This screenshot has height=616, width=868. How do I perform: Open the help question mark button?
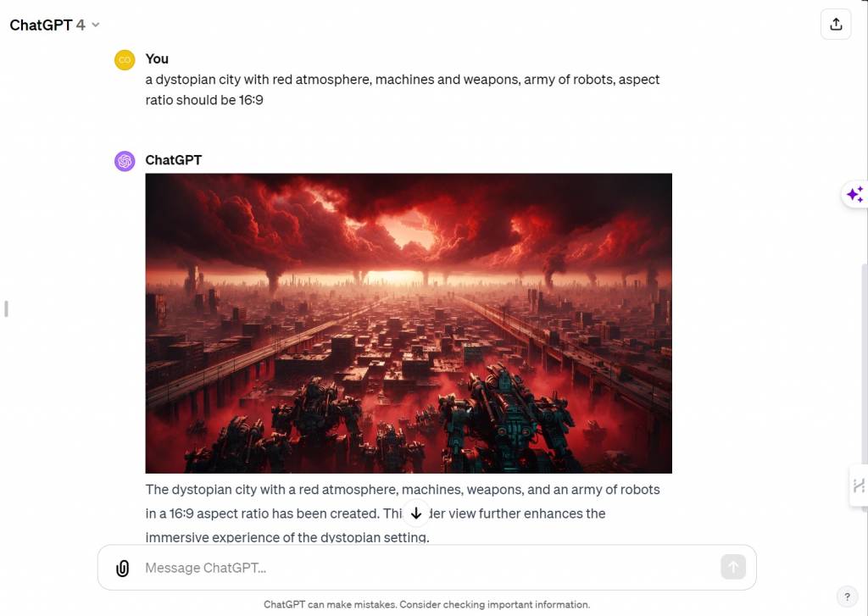point(847,597)
